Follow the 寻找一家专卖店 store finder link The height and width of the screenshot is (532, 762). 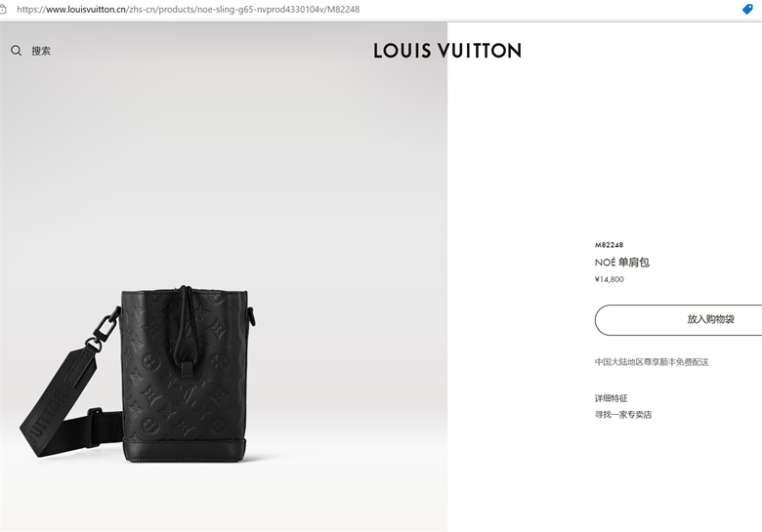pos(623,415)
